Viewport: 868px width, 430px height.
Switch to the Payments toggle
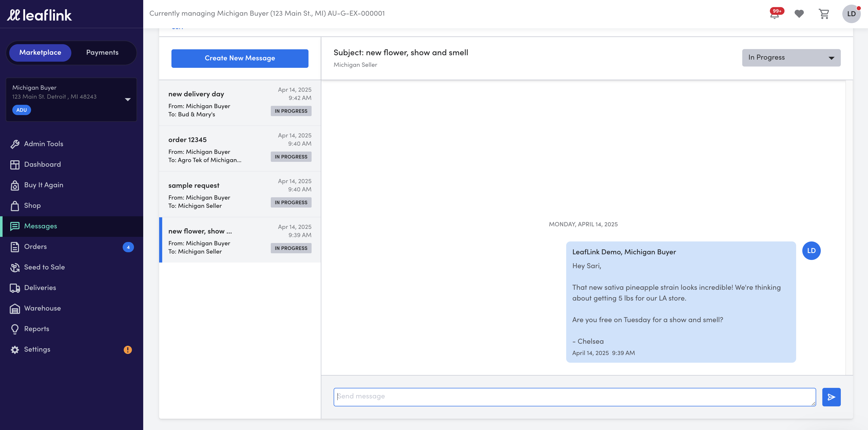tap(102, 53)
